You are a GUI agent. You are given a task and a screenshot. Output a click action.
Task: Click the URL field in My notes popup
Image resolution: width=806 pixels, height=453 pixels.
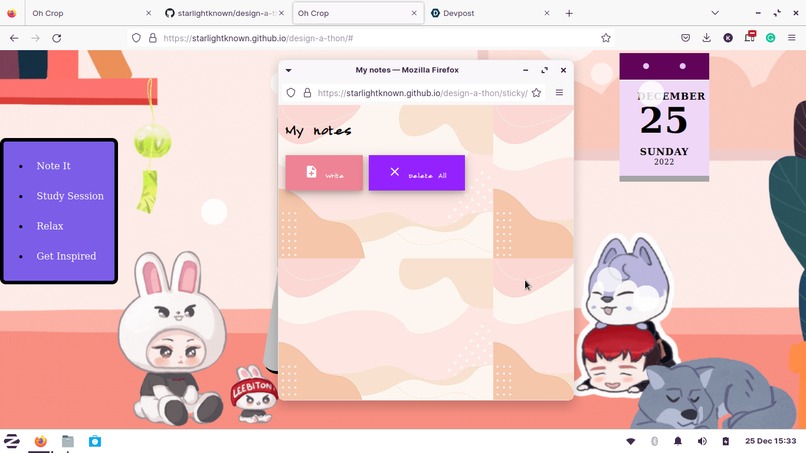pos(423,93)
